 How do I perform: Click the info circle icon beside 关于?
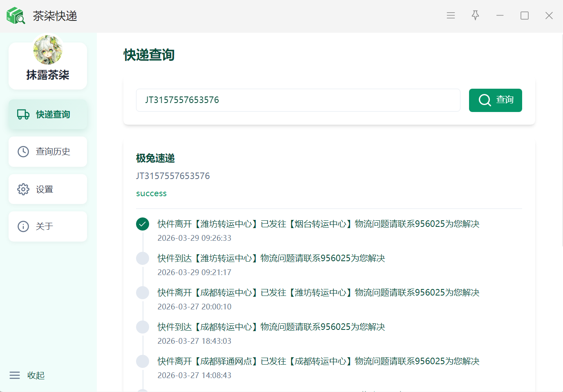(x=23, y=226)
